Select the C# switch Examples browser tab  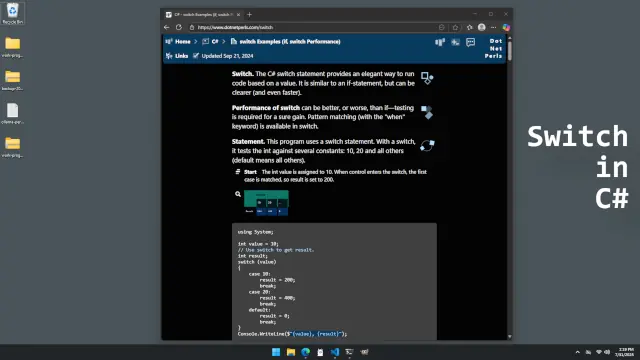pyautogui.click(x=203, y=15)
